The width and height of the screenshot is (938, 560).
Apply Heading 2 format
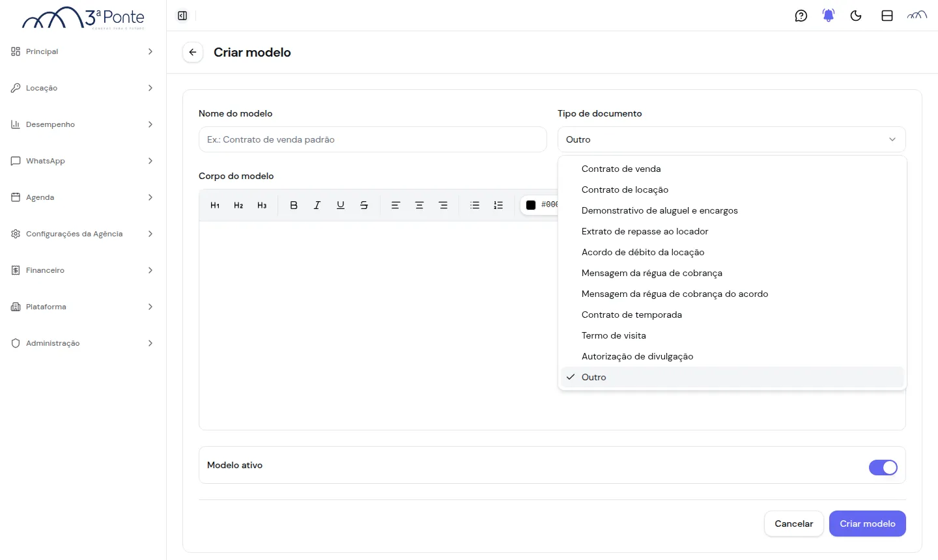tap(238, 205)
